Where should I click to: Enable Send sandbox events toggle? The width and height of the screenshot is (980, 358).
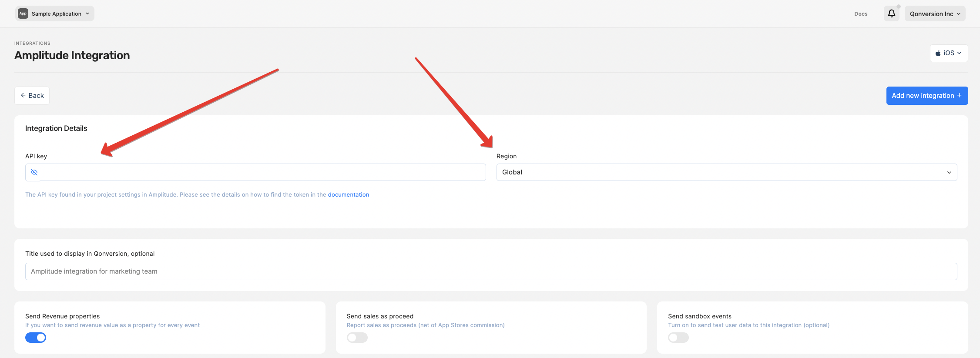[x=678, y=338]
